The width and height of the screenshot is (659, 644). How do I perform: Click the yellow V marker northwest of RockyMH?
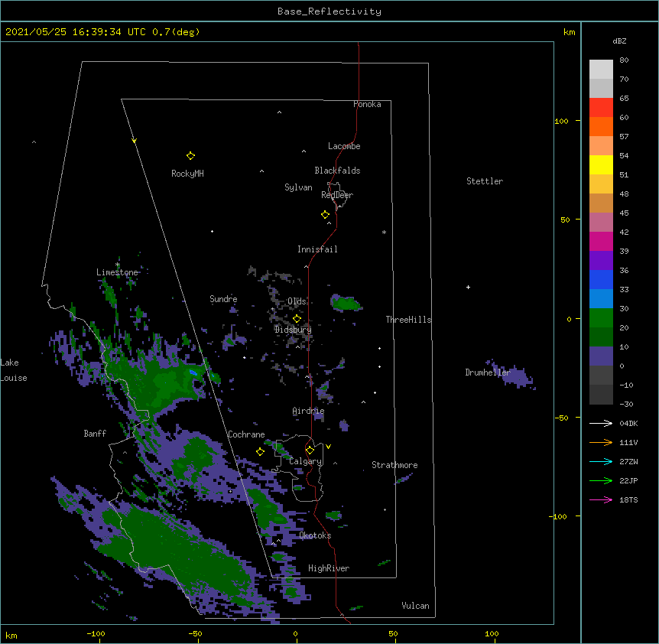pyautogui.click(x=134, y=141)
